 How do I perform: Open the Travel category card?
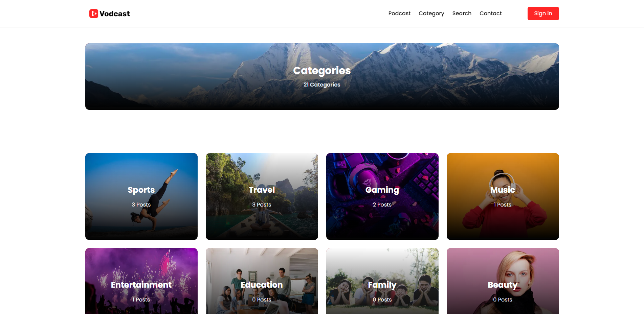coord(262,196)
